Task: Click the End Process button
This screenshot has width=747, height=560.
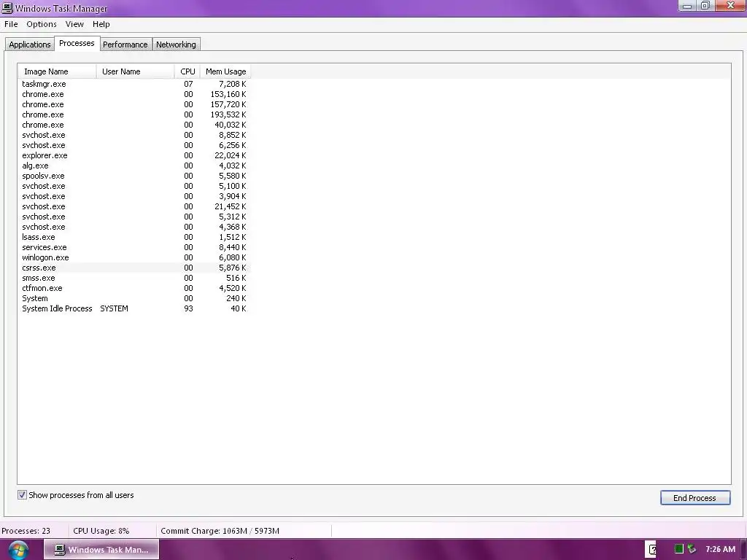Action: pos(695,497)
